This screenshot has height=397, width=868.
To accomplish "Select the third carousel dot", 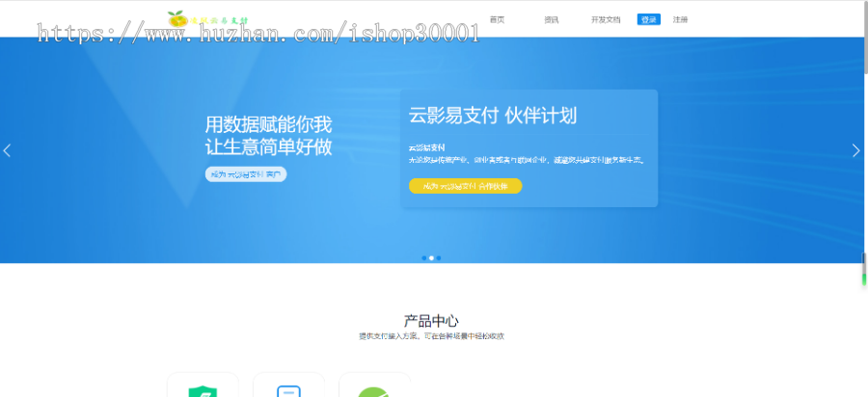I will 439,258.
